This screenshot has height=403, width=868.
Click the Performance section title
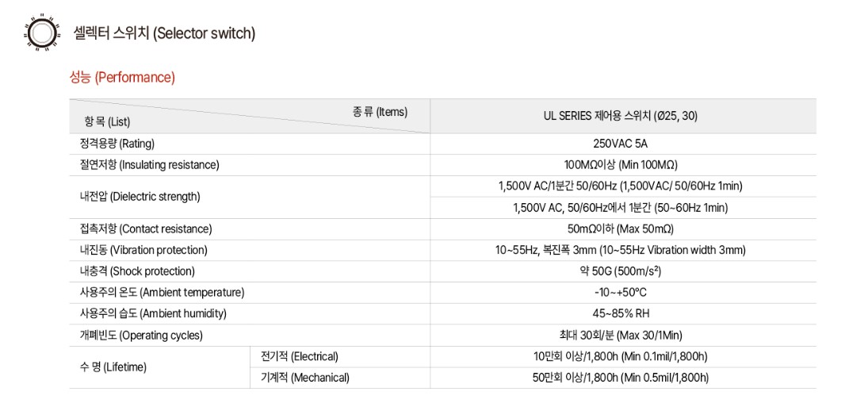click(x=122, y=78)
